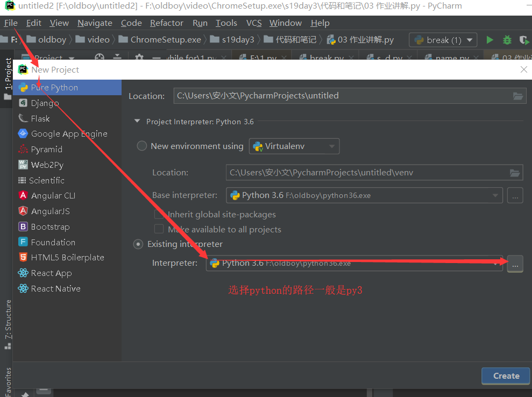Open the Code menu

(x=131, y=23)
